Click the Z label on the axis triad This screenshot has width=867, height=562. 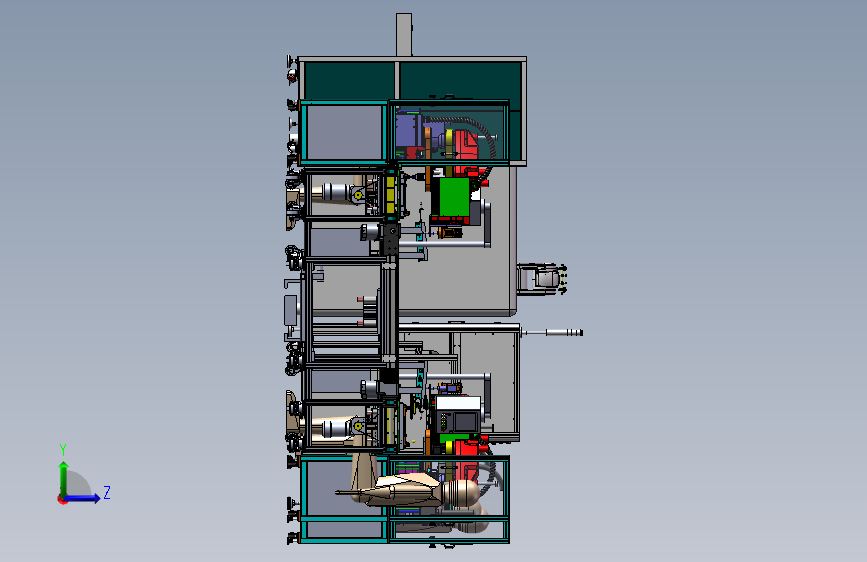click(x=107, y=492)
